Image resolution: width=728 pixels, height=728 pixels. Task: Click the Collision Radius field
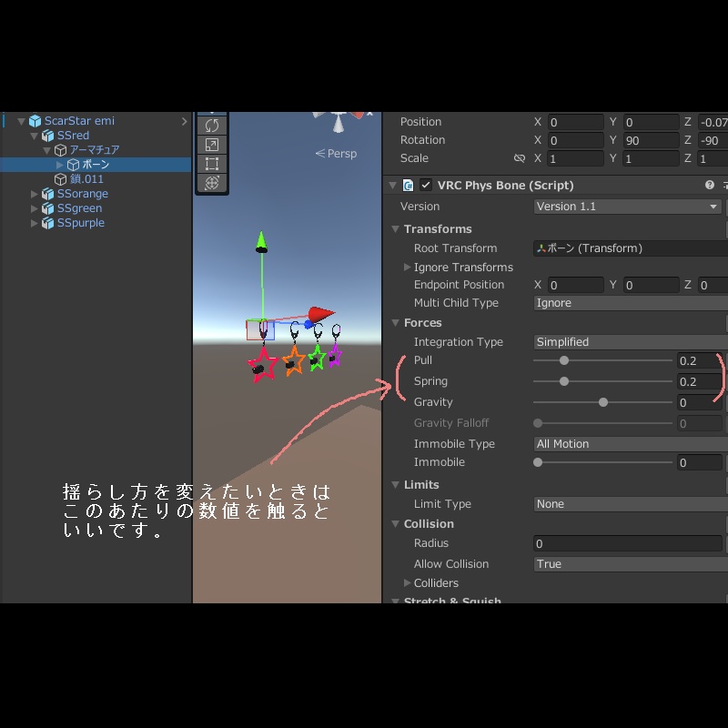pos(628,543)
